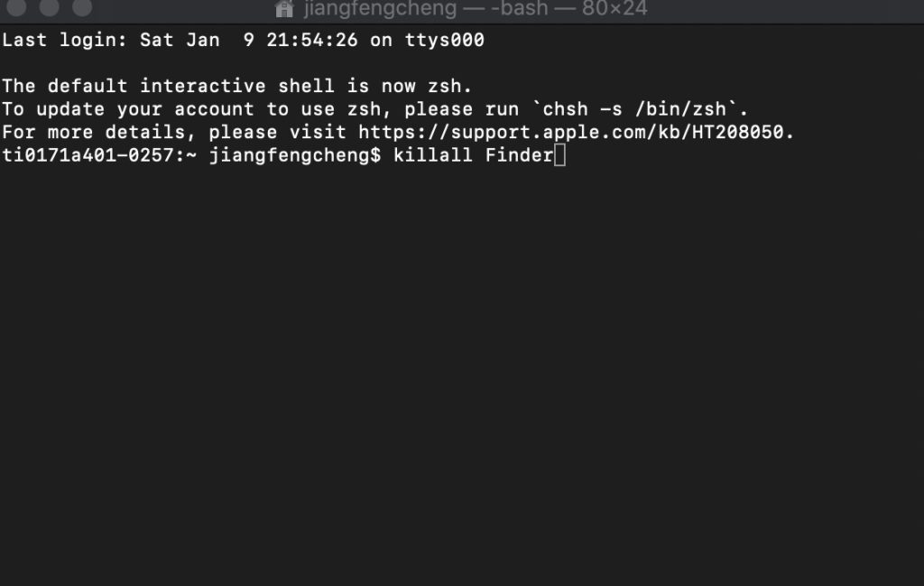
Task: Click the cursor block after Finder
Action: click(x=559, y=156)
